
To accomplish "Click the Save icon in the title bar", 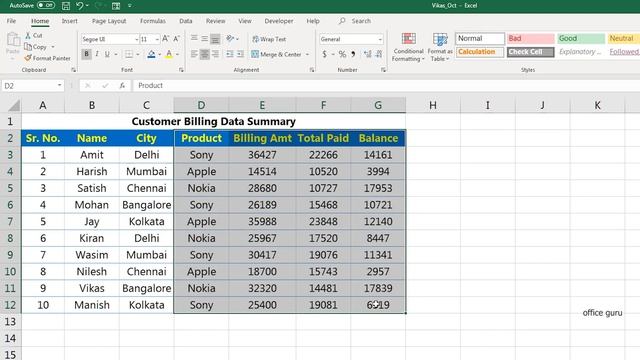I will point(66,6).
